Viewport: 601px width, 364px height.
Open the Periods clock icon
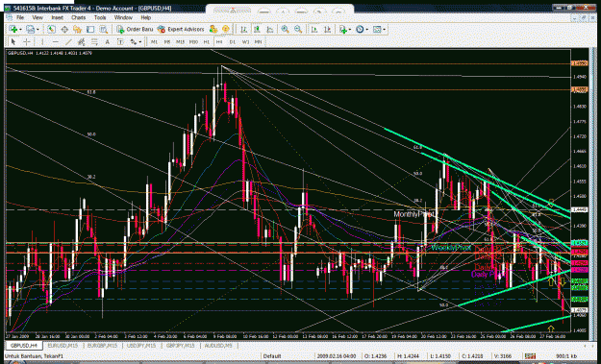pos(360,29)
